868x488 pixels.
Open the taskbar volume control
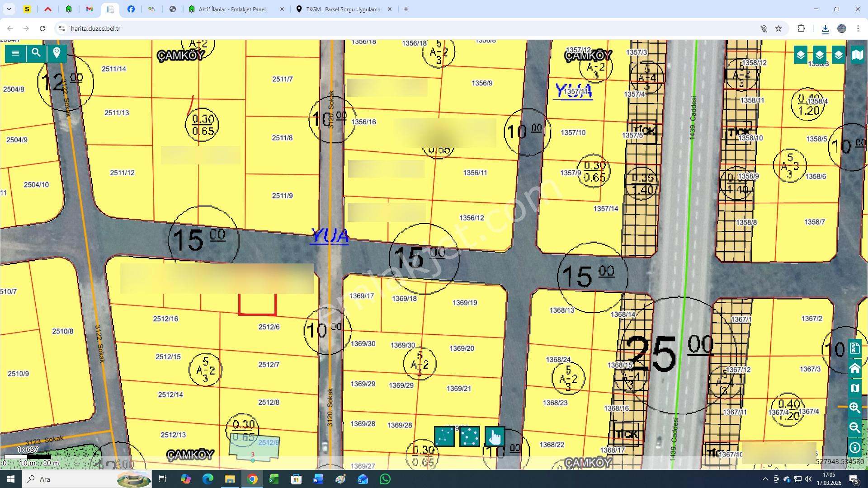coord(808,479)
